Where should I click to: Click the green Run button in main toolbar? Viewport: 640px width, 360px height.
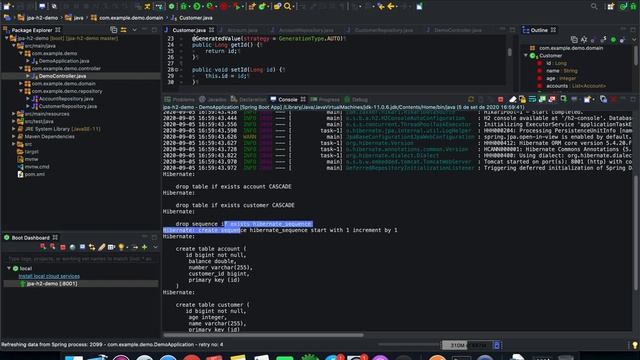point(197,6)
